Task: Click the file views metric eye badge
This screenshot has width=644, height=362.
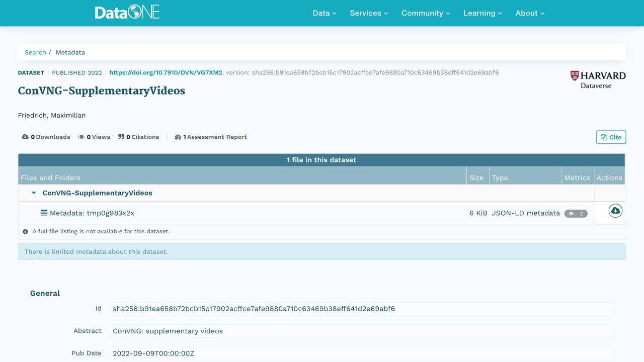Action: click(x=576, y=214)
